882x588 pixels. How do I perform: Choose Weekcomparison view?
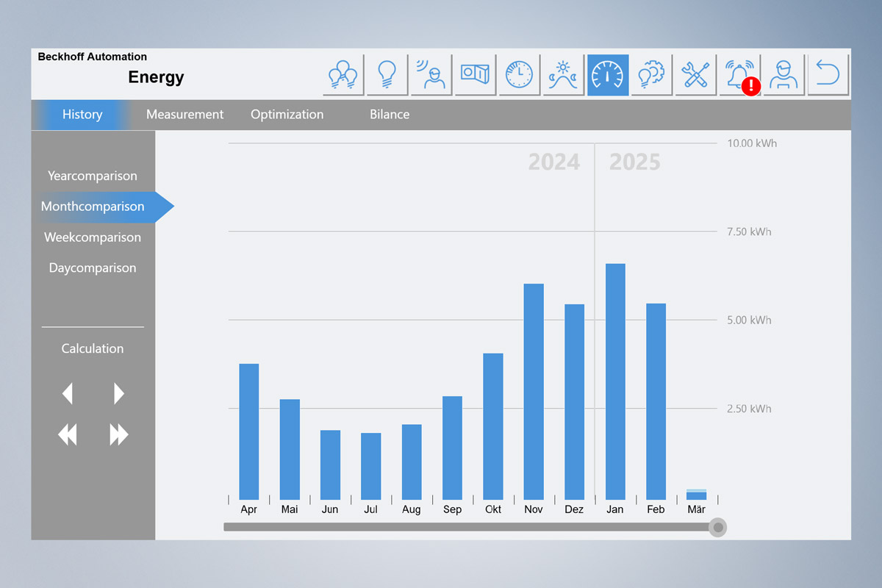click(93, 237)
